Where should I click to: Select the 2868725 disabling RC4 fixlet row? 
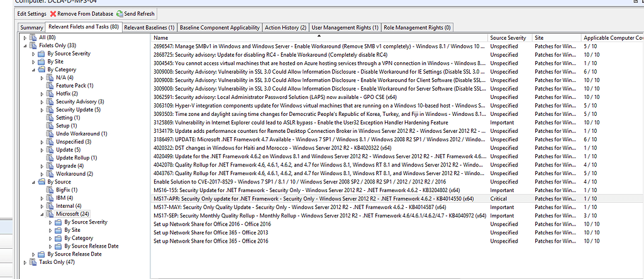click(397, 55)
